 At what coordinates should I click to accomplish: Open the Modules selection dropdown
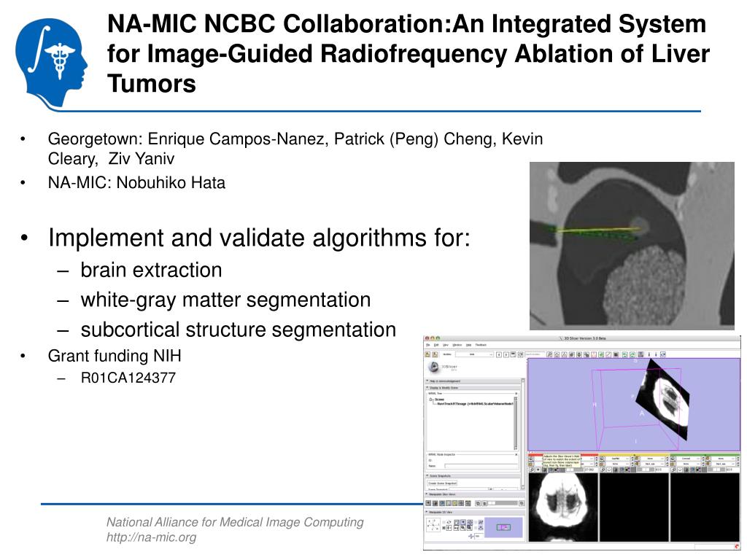[x=474, y=354]
